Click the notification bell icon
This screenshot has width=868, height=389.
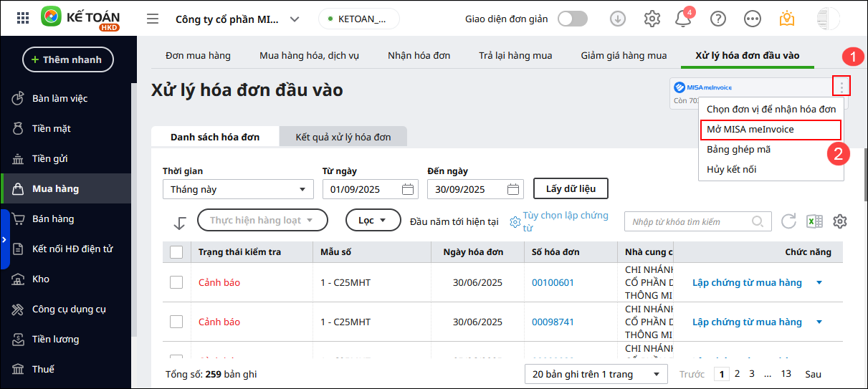pos(683,19)
